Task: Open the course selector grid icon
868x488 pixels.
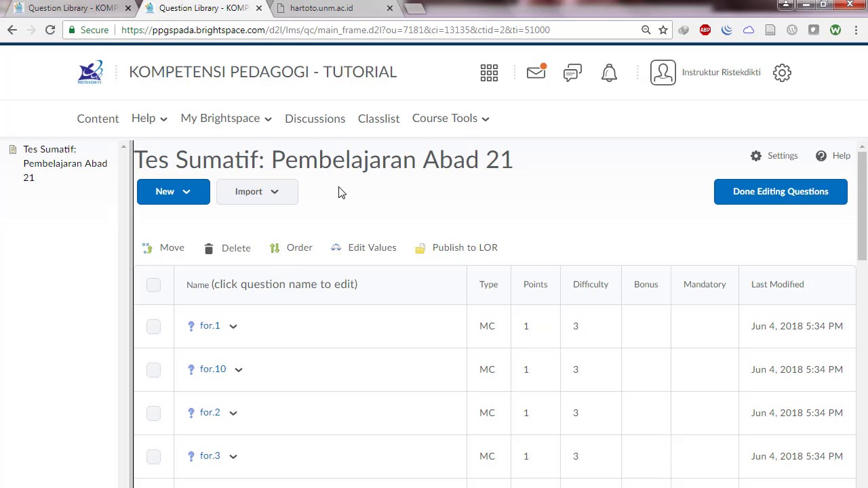Action: click(489, 73)
